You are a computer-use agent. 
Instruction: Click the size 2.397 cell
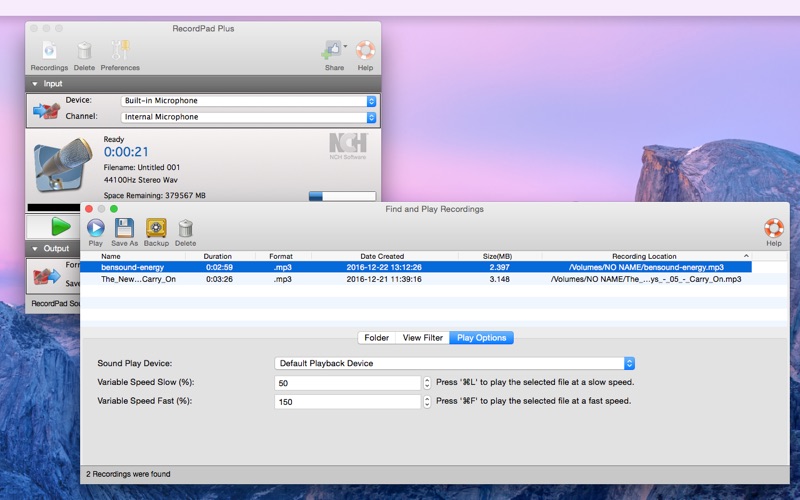click(499, 267)
